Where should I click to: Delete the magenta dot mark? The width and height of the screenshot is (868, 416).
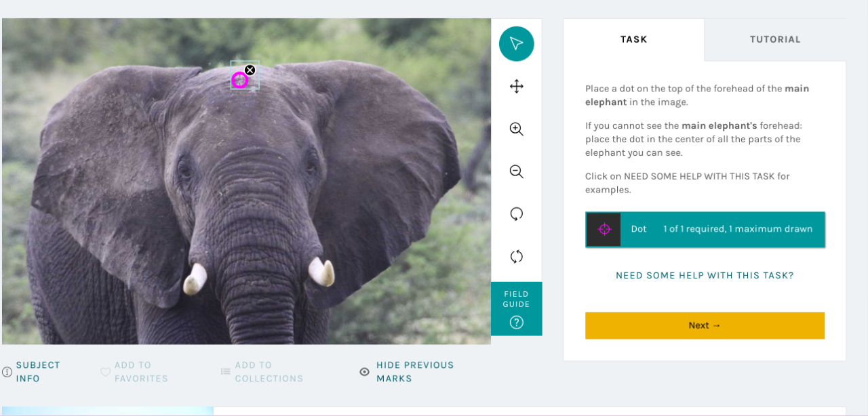(250, 70)
